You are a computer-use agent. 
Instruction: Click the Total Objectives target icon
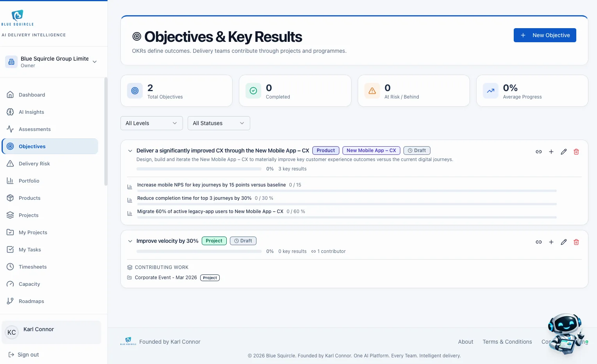135,91
